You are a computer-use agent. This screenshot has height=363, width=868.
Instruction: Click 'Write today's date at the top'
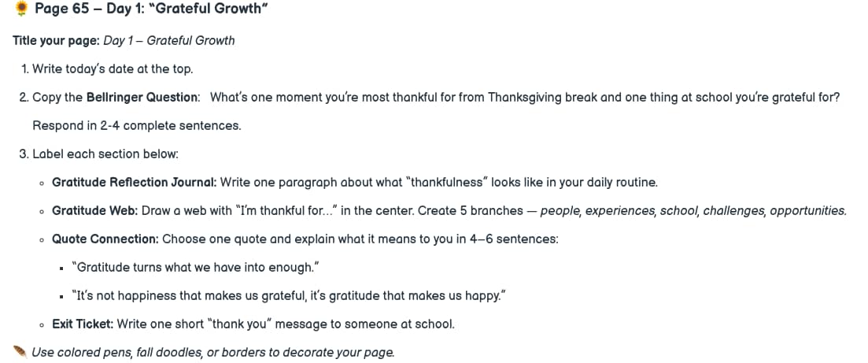pos(113,69)
